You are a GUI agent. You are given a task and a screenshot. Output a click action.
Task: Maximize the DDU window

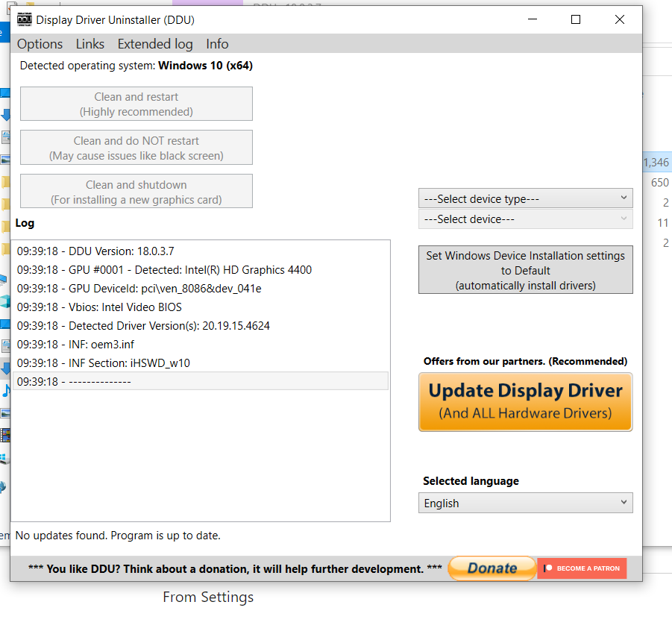coord(576,19)
